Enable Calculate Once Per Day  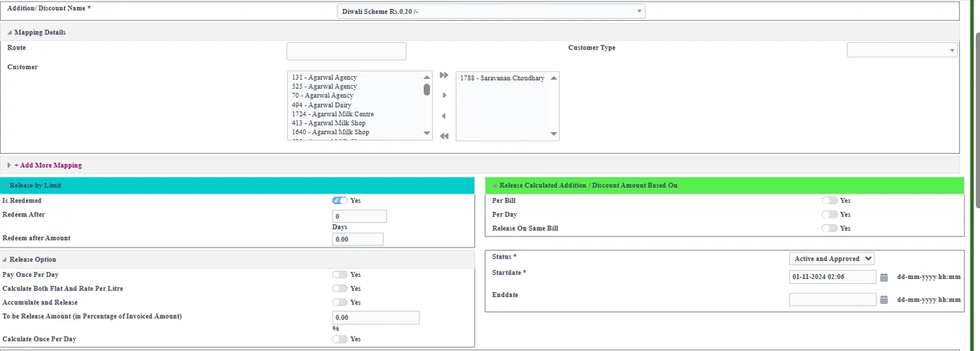pos(339,339)
